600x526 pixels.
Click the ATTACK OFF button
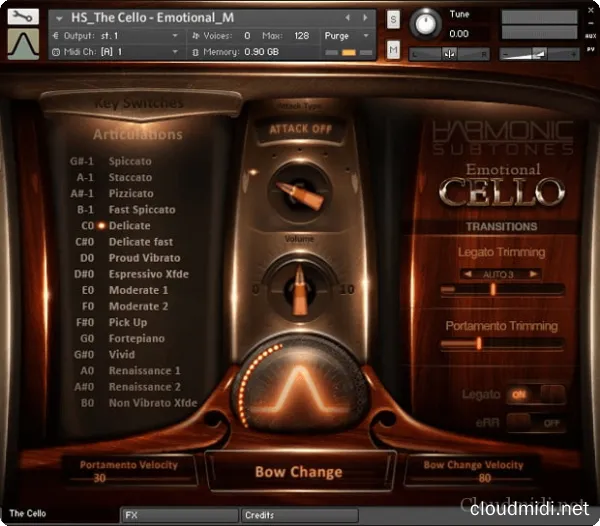click(300, 129)
